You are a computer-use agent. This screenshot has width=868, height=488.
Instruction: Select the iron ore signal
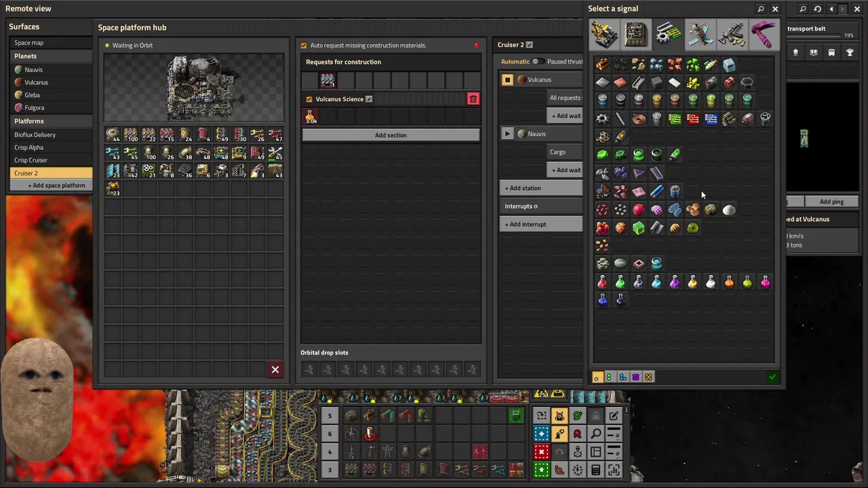(x=656, y=64)
